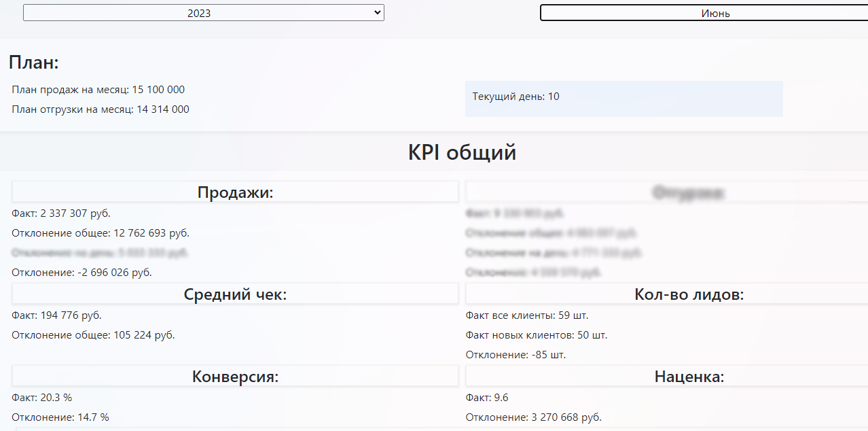
Task: Click 'Факт все клиенты: 59 шт.'
Action: point(527,315)
